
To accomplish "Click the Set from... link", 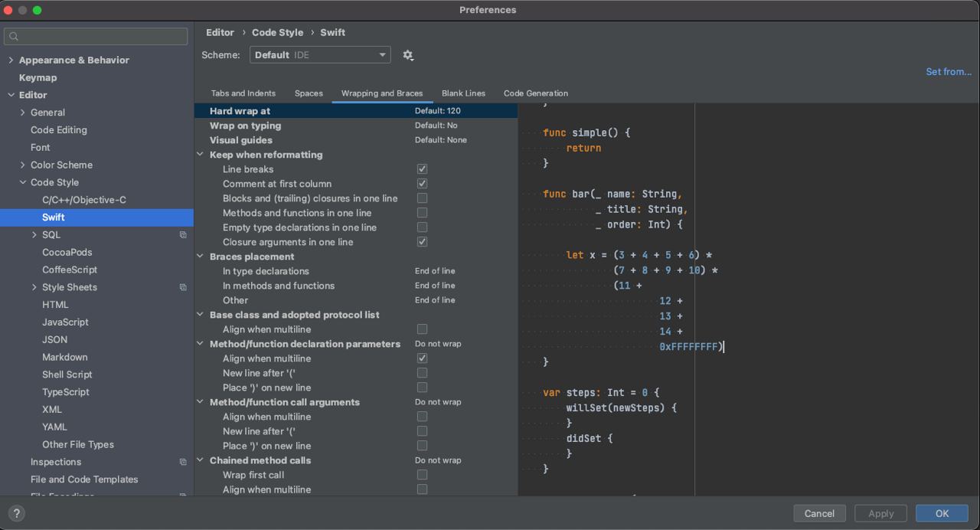I will click(x=948, y=71).
